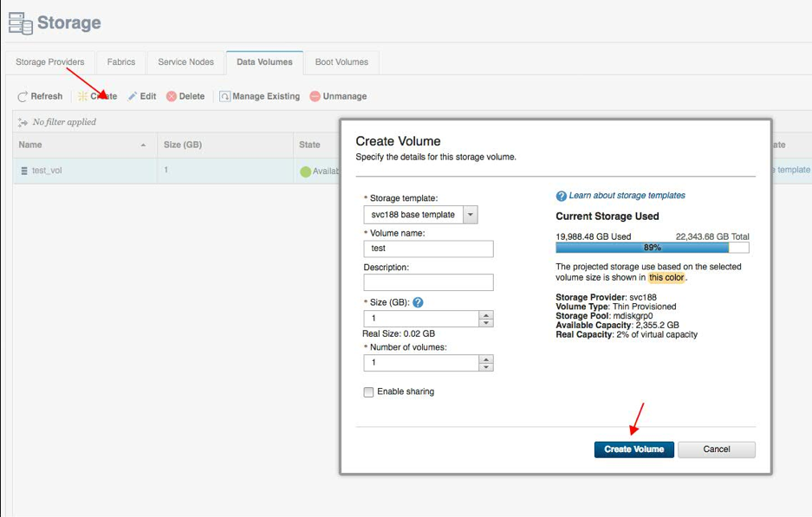Click the Create Volume button
The width and height of the screenshot is (812, 517).
(x=633, y=449)
